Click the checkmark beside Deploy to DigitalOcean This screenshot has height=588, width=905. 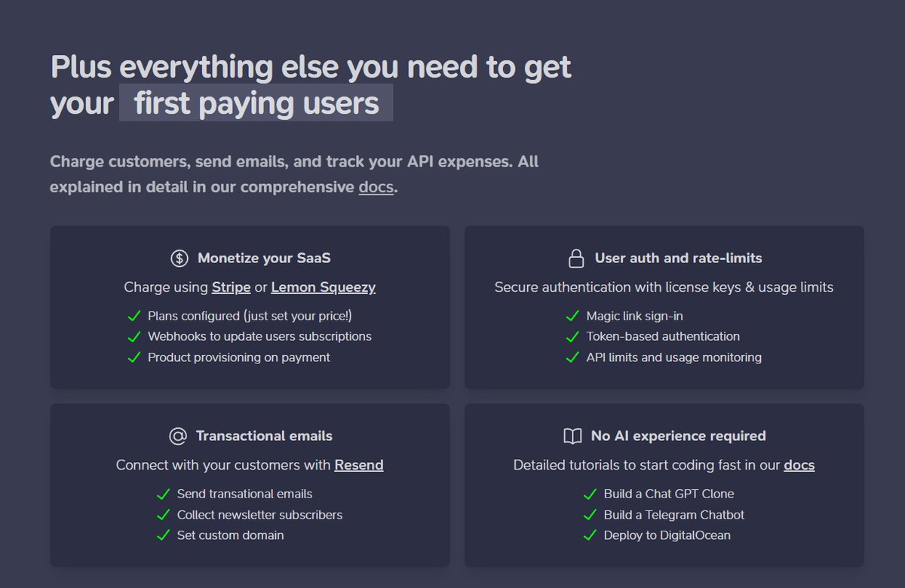pos(590,536)
